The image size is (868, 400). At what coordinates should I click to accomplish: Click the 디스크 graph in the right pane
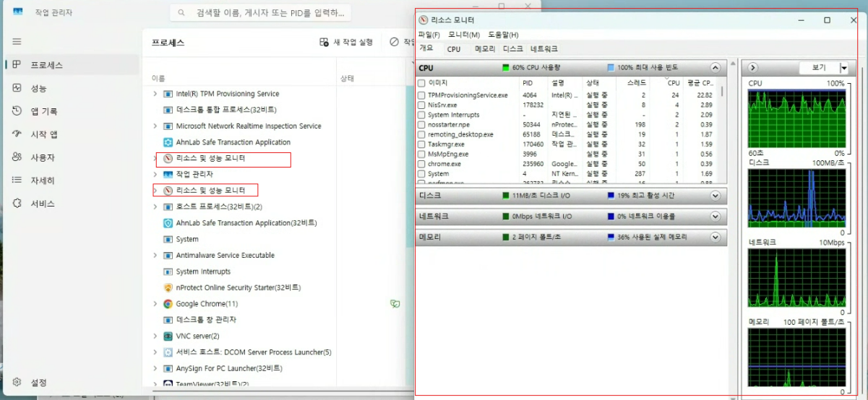click(796, 197)
